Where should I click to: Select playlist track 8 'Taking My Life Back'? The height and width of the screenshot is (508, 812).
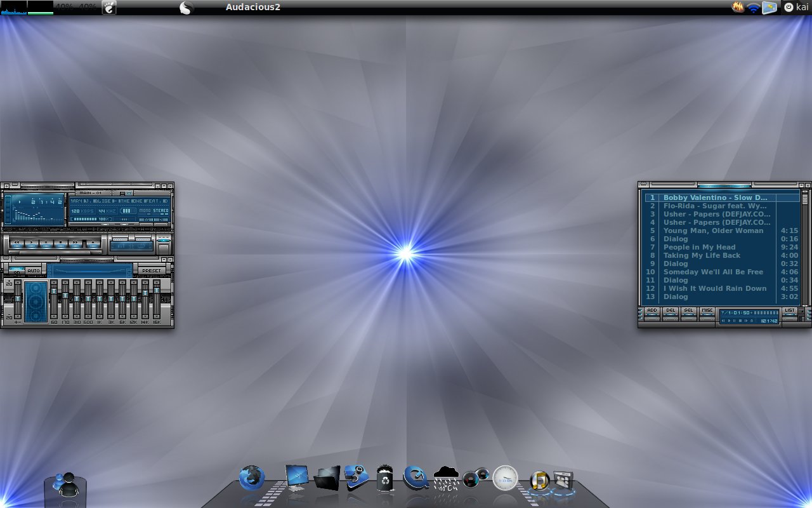click(722, 255)
